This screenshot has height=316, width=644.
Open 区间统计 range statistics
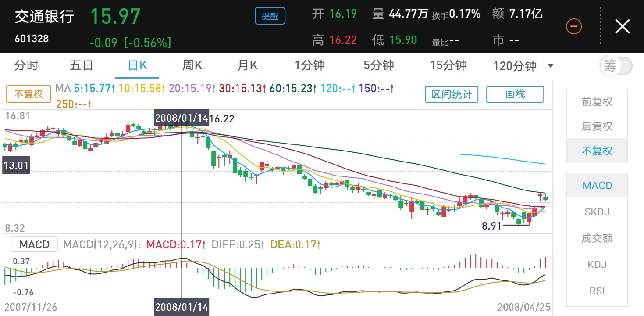click(x=452, y=94)
